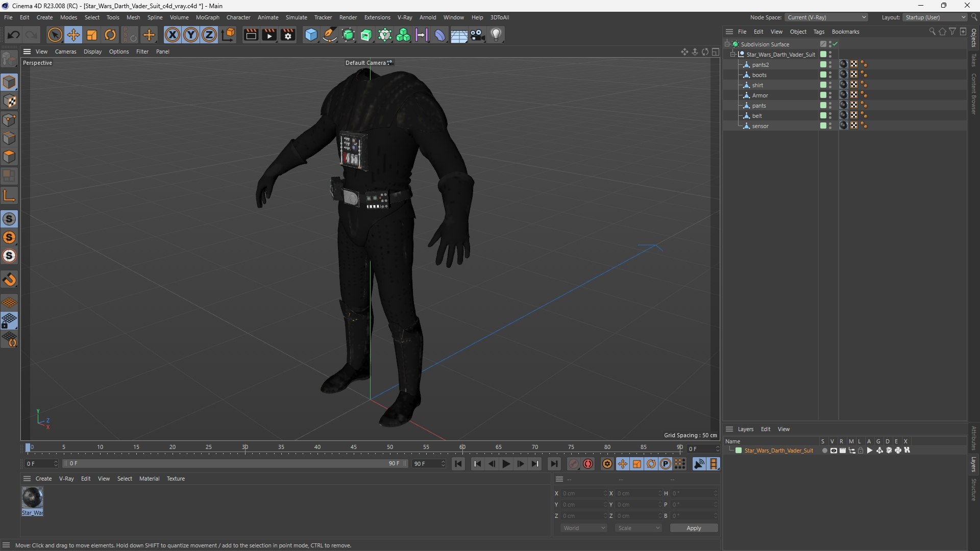
Task: Click the 0 F to 90 F preview range bar
Action: [235, 464]
